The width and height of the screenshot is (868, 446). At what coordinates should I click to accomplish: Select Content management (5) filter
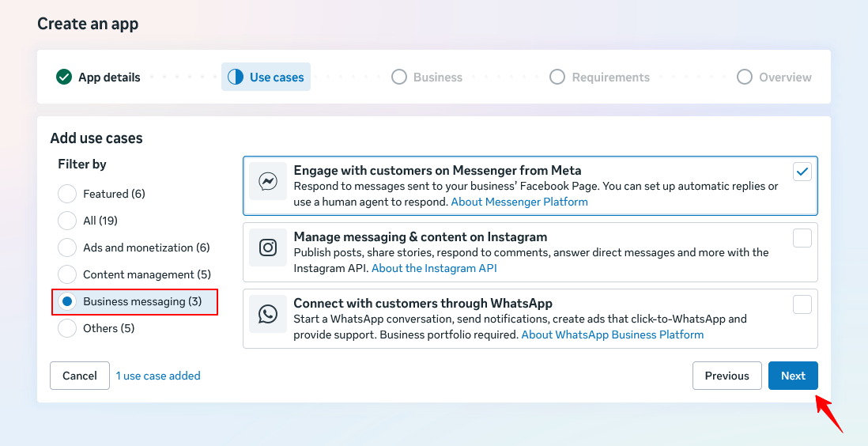[x=67, y=274]
